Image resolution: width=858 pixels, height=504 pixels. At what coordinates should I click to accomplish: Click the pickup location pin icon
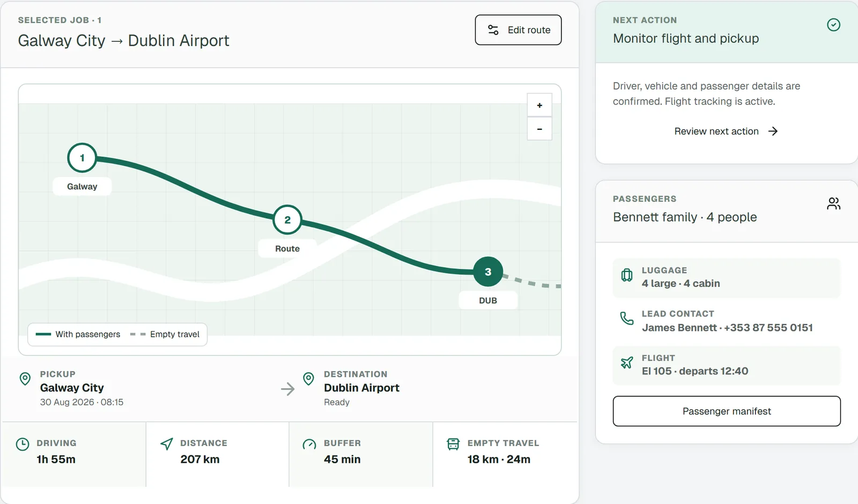pos(25,379)
